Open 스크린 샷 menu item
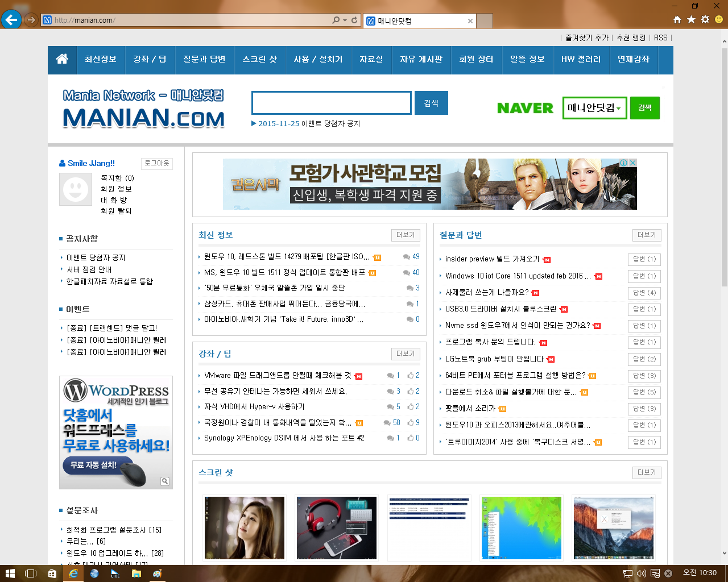 pos(260,59)
